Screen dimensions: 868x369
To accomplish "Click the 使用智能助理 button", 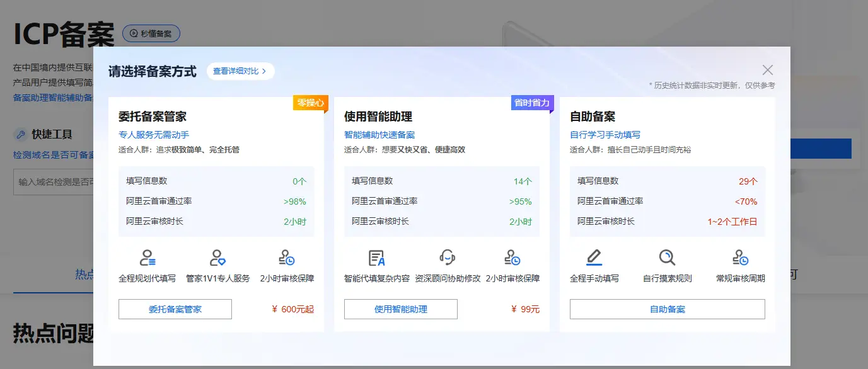I will tap(401, 309).
